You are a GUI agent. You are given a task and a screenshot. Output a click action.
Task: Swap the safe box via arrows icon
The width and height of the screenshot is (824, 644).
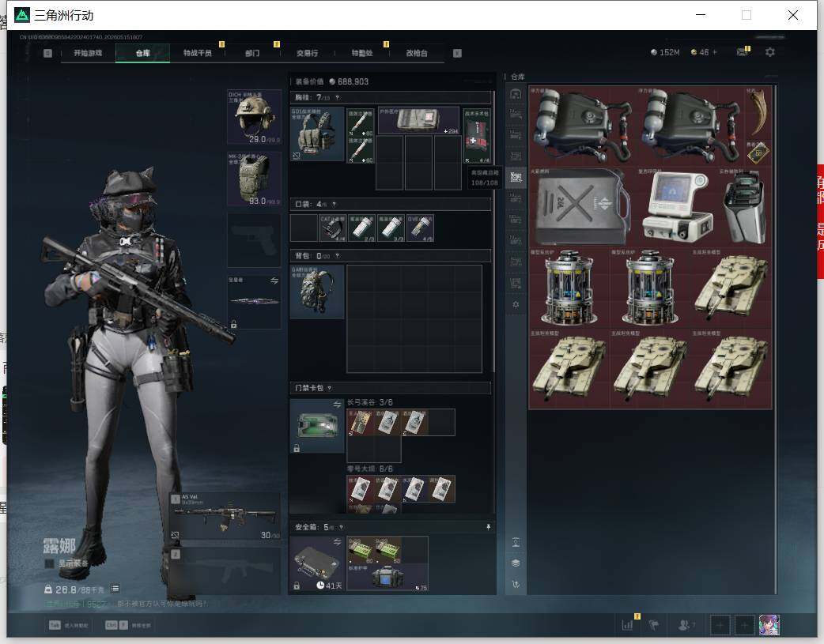pyautogui.click(x=337, y=541)
